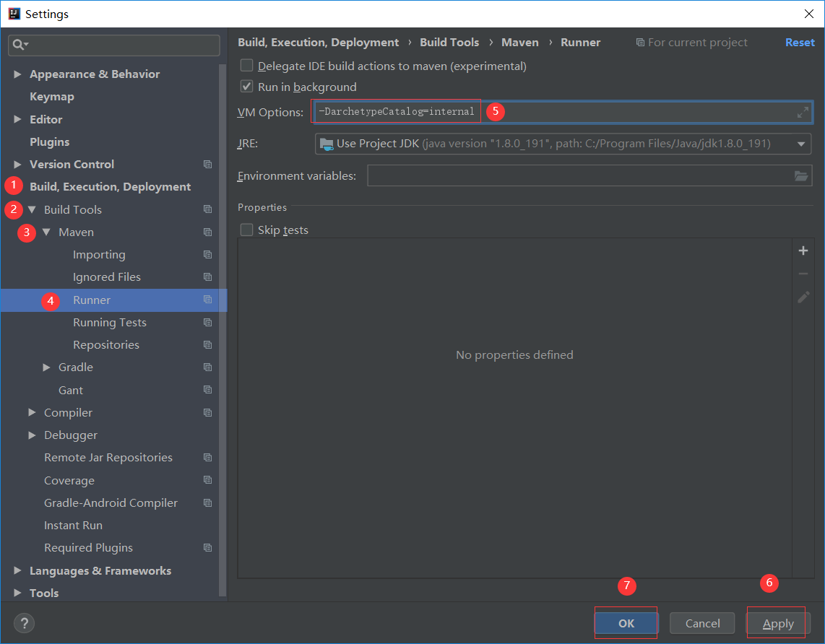Click project-level icon beside Compiler
825x644 pixels.
click(208, 413)
